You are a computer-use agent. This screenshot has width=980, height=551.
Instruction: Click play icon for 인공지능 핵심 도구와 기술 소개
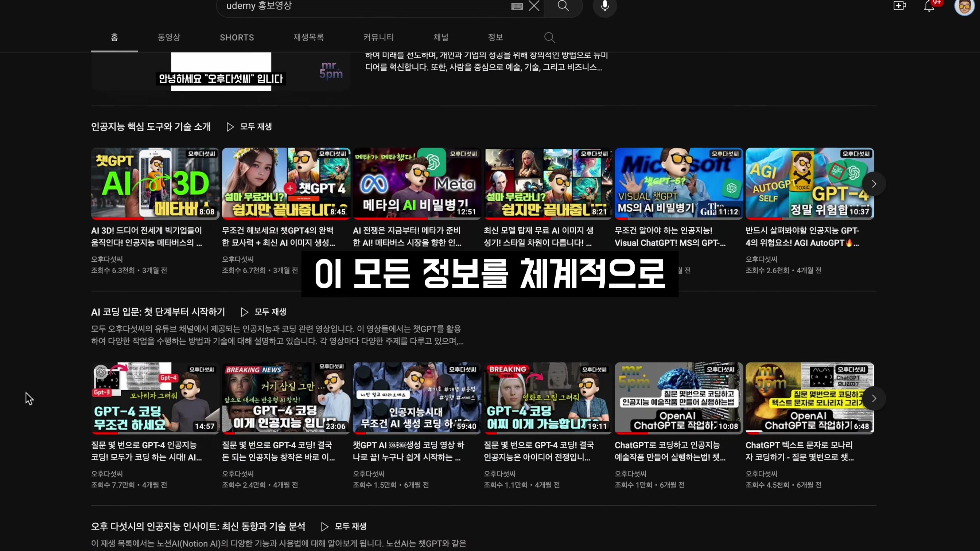coord(230,126)
